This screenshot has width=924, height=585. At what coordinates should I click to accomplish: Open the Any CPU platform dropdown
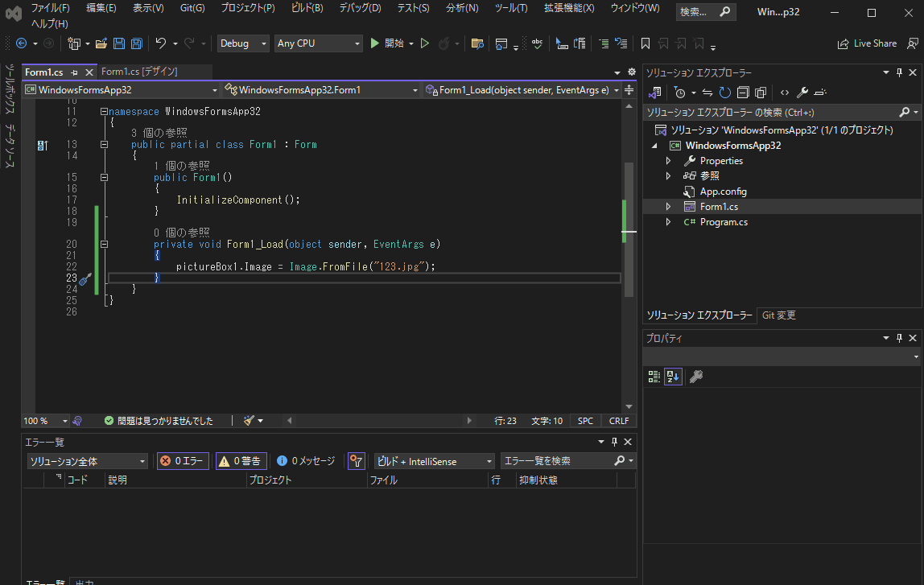(x=319, y=43)
